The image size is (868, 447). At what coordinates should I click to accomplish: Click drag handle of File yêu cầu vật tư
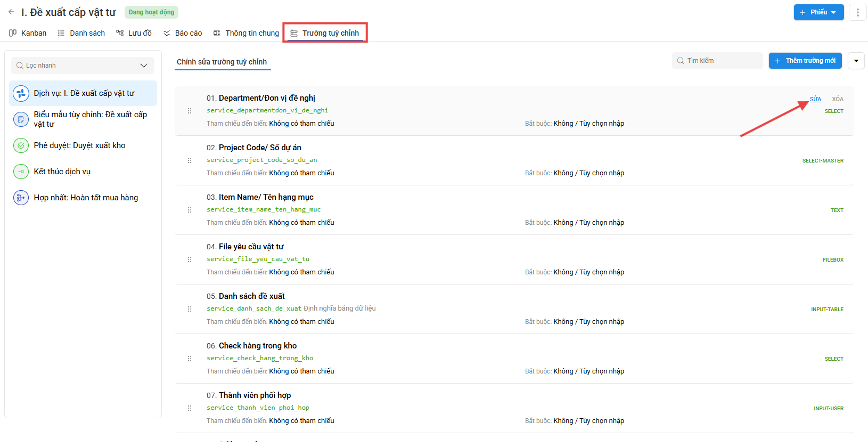tap(190, 259)
